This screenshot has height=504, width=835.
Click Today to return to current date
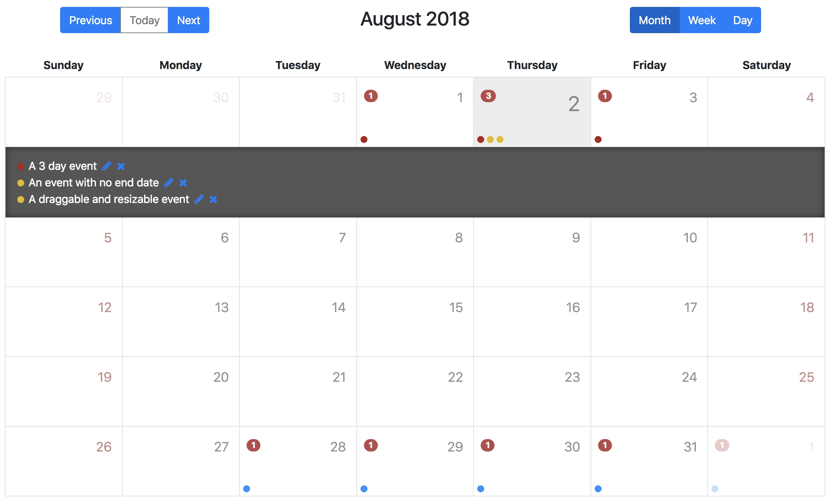point(145,20)
